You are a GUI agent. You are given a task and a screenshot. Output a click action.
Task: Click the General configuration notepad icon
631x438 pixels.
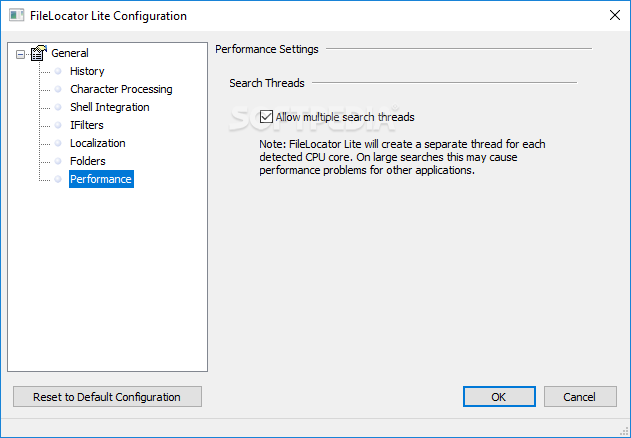tap(38, 53)
